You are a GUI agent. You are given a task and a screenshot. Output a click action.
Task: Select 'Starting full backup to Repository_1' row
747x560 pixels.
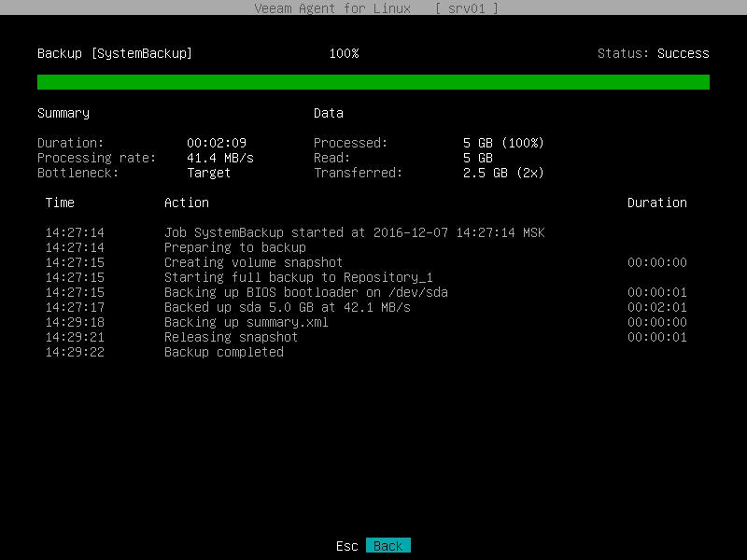tap(366, 277)
